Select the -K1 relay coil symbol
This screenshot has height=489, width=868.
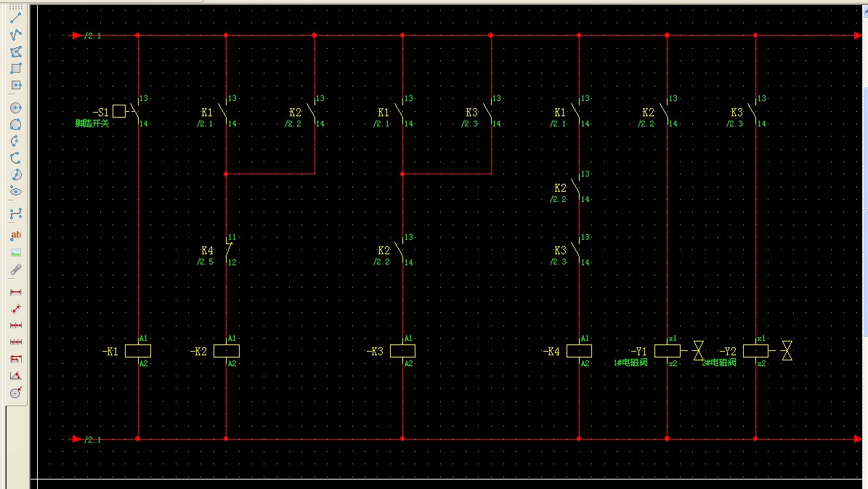137,351
